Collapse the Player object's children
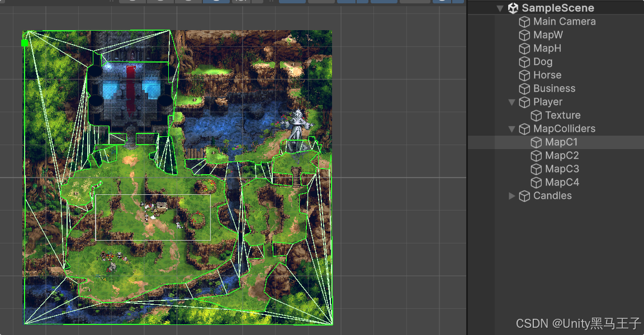This screenshot has width=644, height=335. (x=512, y=102)
